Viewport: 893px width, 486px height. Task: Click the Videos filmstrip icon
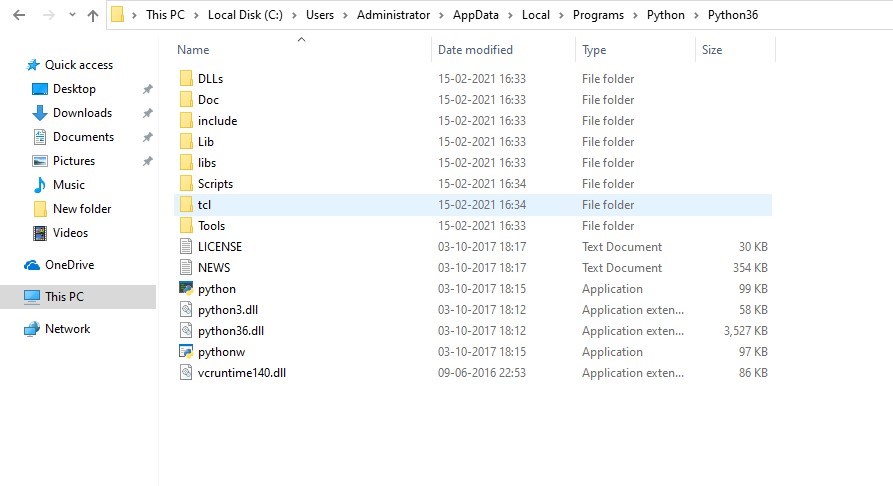40,233
